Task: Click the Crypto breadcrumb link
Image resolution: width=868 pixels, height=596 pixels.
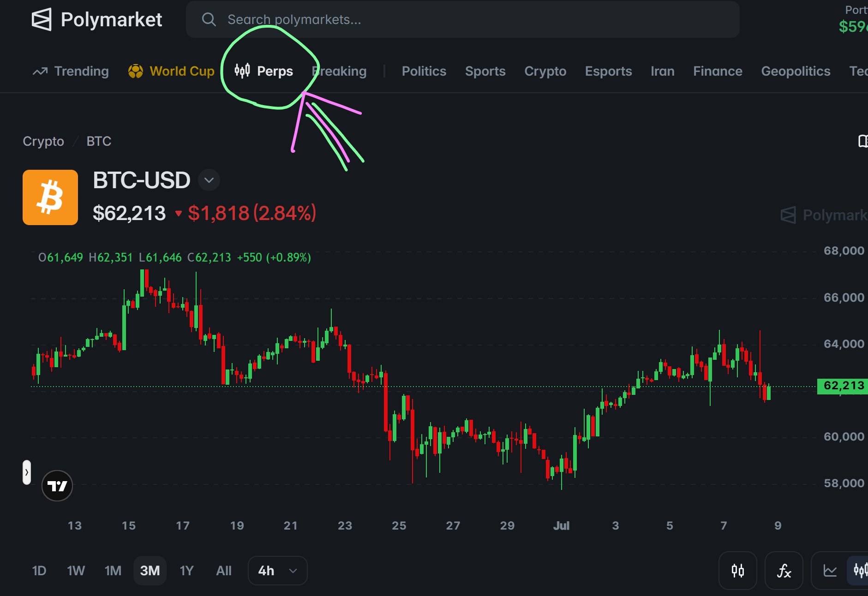Action: pos(43,141)
